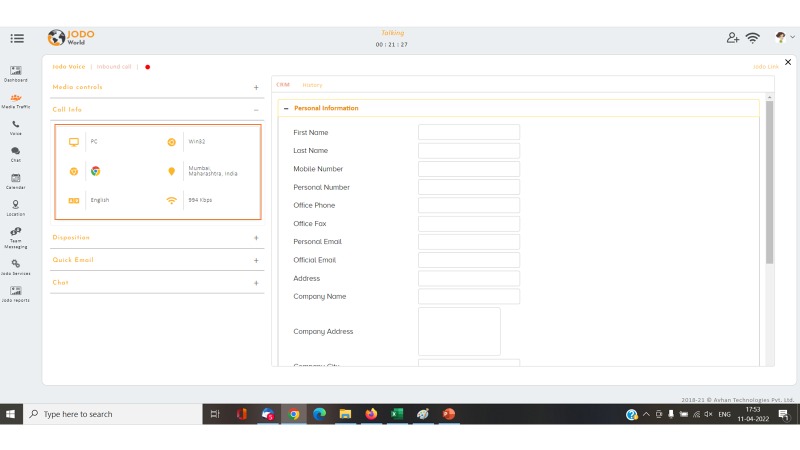Click the Jodo Link link
The width and height of the screenshot is (800, 450).
tap(765, 67)
